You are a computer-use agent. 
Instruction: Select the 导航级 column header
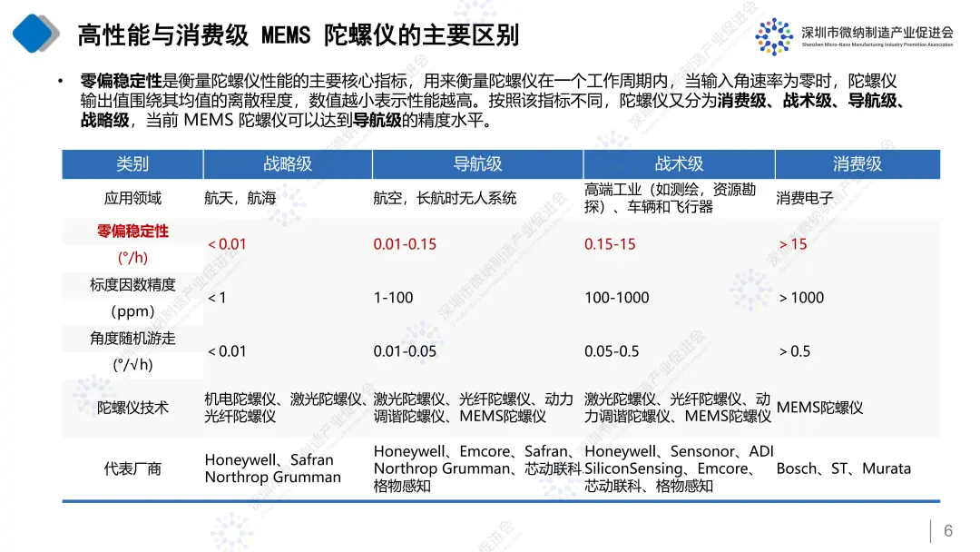click(x=477, y=164)
